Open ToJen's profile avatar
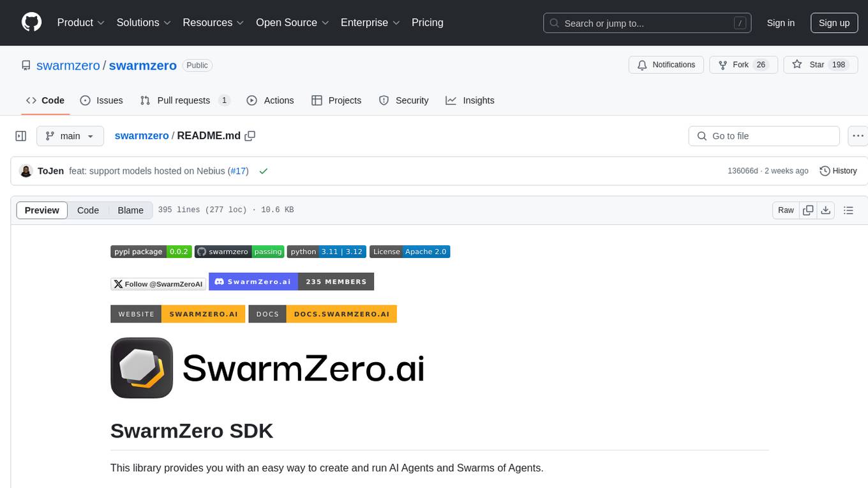Viewport: 868px width, 488px height. pyautogui.click(x=26, y=171)
